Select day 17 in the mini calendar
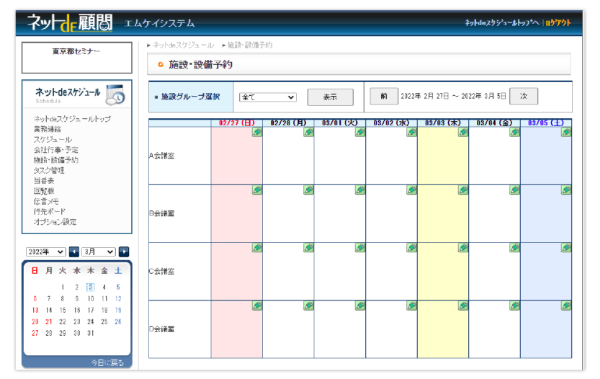This screenshot has width=600, height=379. [x=90, y=310]
